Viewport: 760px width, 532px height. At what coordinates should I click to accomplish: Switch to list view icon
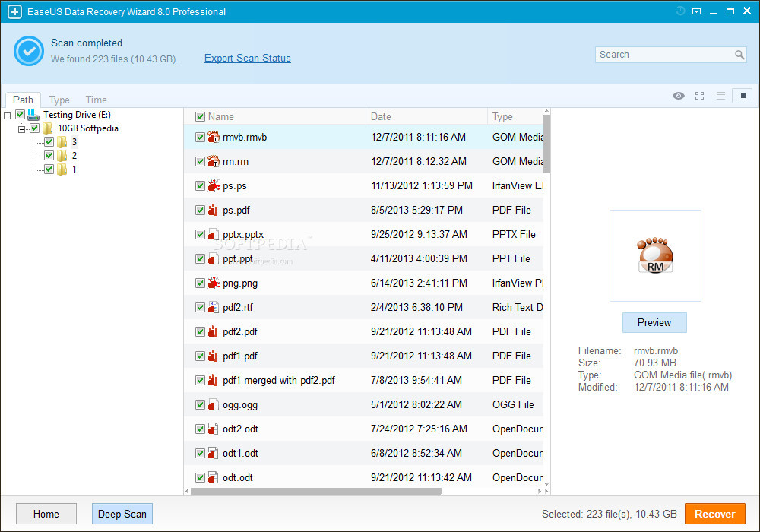coord(720,96)
